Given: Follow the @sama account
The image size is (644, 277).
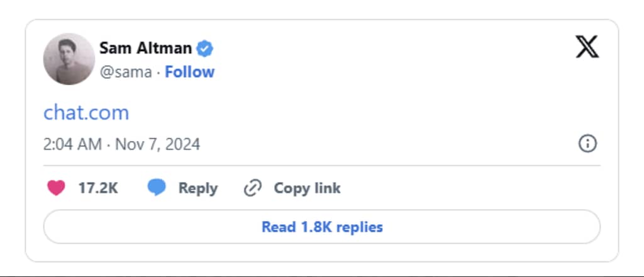Looking at the screenshot, I should [189, 72].
